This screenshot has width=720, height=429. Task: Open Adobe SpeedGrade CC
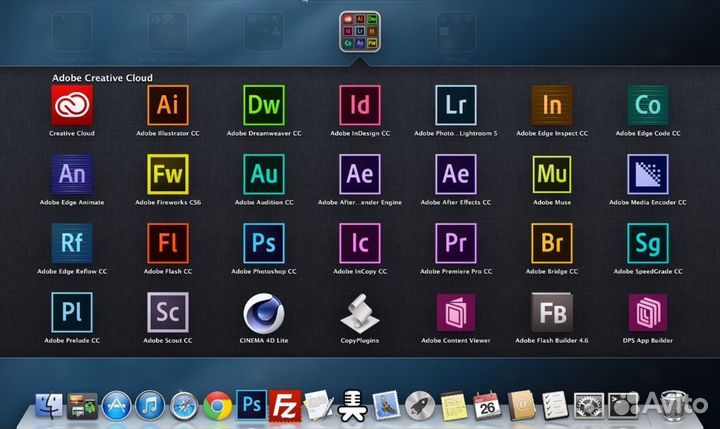click(648, 243)
